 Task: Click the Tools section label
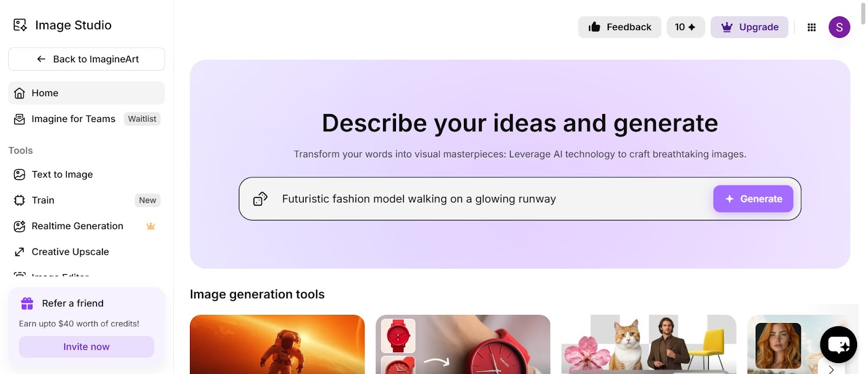click(21, 150)
